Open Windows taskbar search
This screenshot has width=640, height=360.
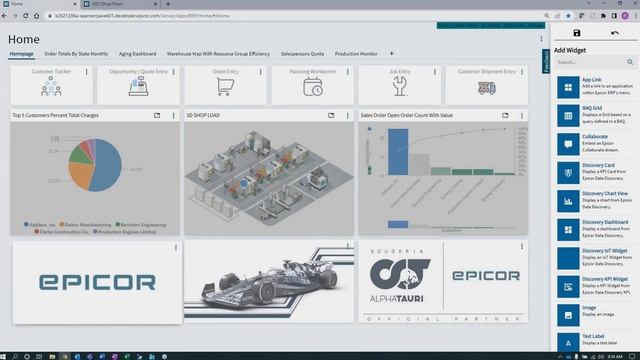[15, 356]
